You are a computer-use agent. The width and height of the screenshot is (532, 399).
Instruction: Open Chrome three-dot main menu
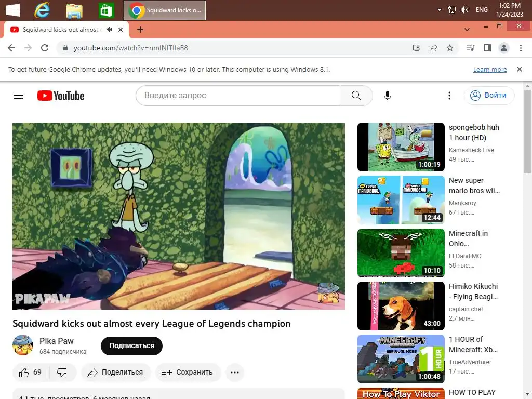[521, 48]
